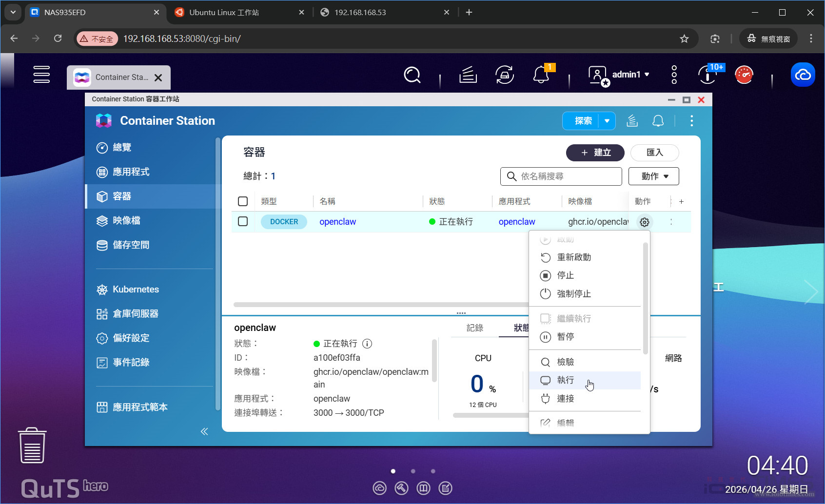
Task: Open the QTS main menu hamburger icon
Action: [x=41, y=75]
